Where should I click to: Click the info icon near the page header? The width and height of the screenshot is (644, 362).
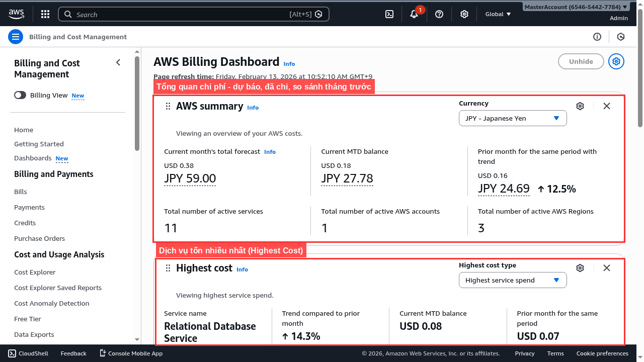coord(597,37)
